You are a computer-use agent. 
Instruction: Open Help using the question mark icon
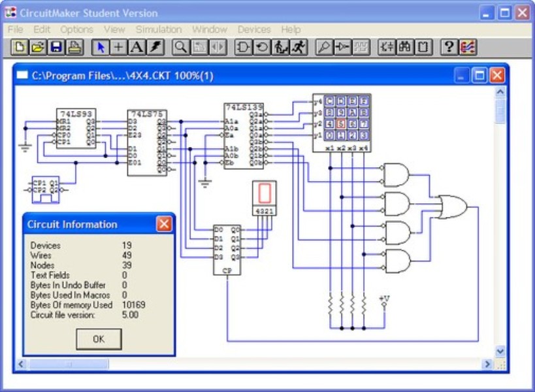[x=448, y=46]
